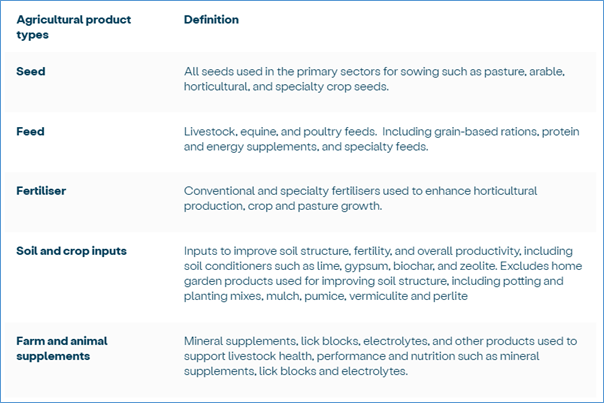The image size is (604, 403).
Task: Select the "Seed" row label
Action: pyautogui.click(x=31, y=72)
